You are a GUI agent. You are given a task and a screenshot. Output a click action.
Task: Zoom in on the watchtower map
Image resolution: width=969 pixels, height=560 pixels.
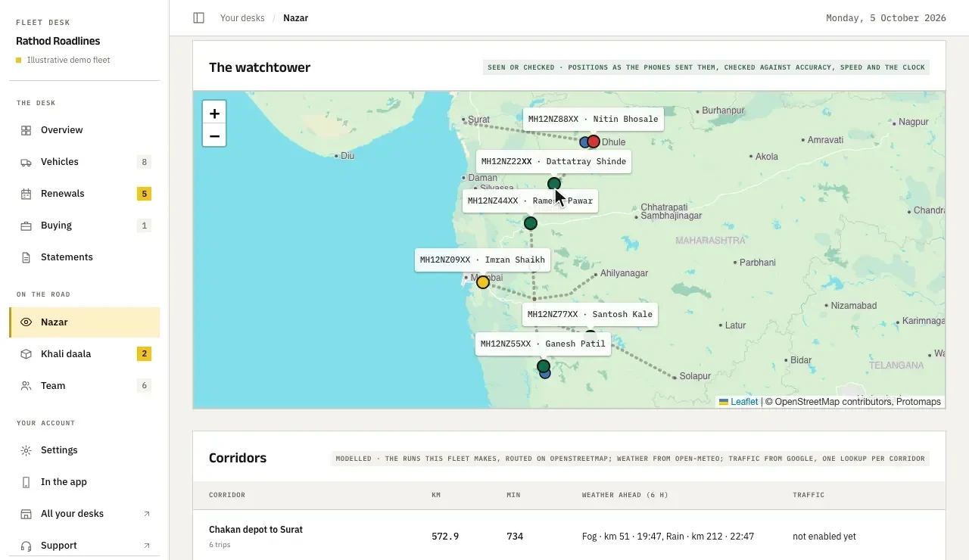point(214,113)
